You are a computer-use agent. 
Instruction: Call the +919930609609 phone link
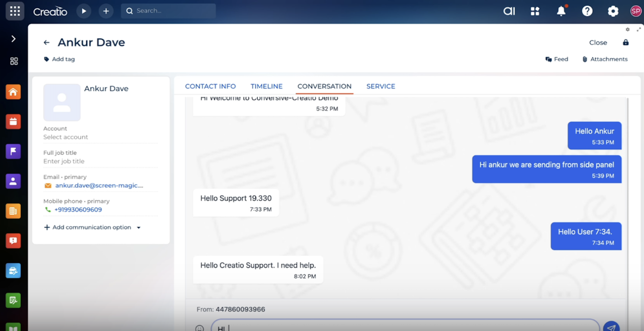pyautogui.click(x=78, y=210)
